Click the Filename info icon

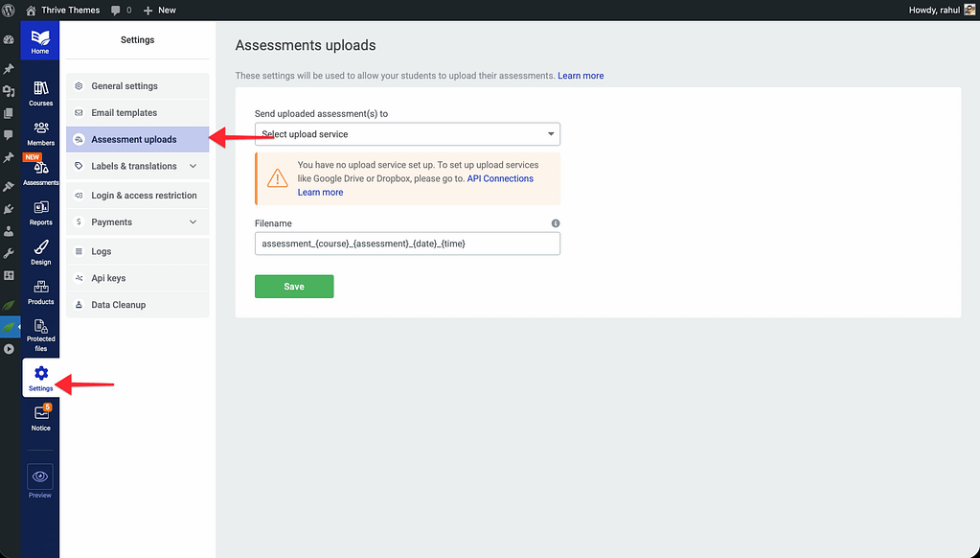(556, 223)
